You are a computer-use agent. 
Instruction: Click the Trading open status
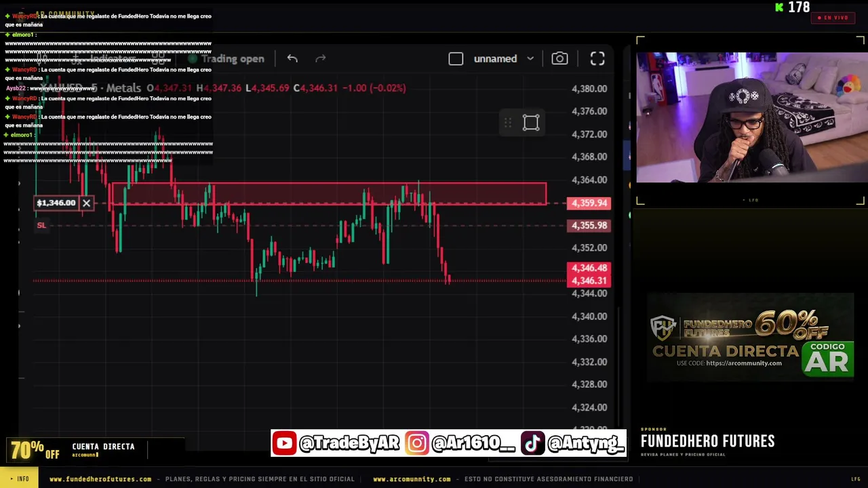coord(226,59)
